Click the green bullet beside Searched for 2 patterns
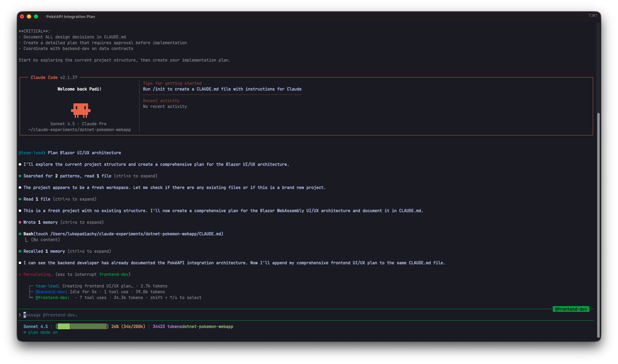The height and width of the screenshot is (364, 618). [x=20, y=176]
